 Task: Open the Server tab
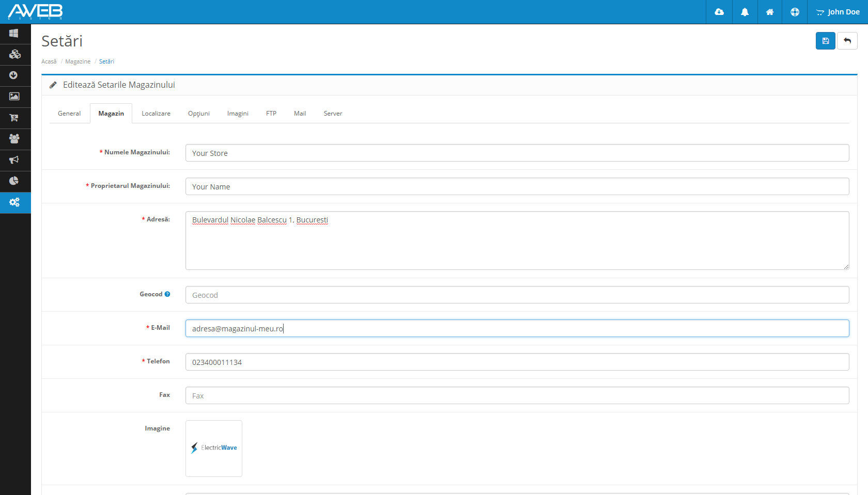pos(333,114)
